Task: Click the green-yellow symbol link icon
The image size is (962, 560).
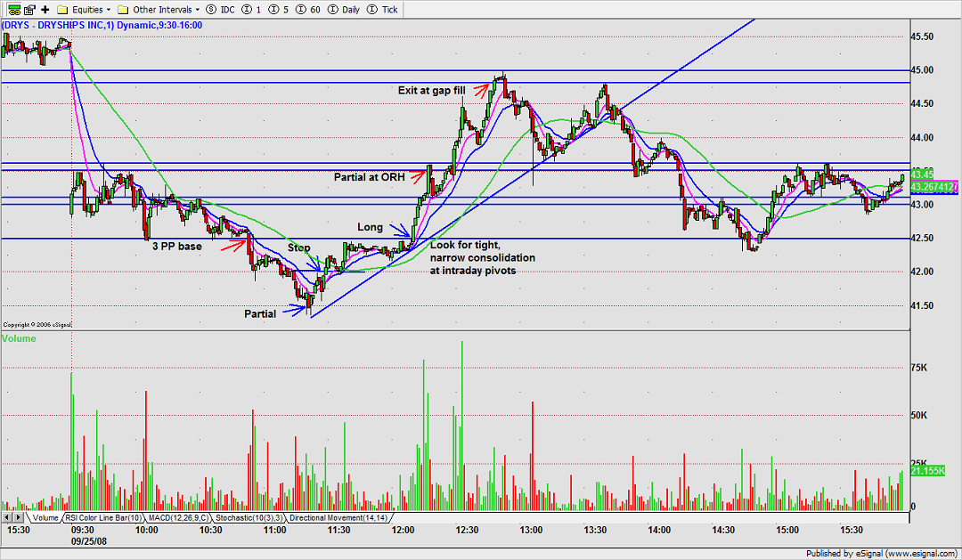Action: 14,9
